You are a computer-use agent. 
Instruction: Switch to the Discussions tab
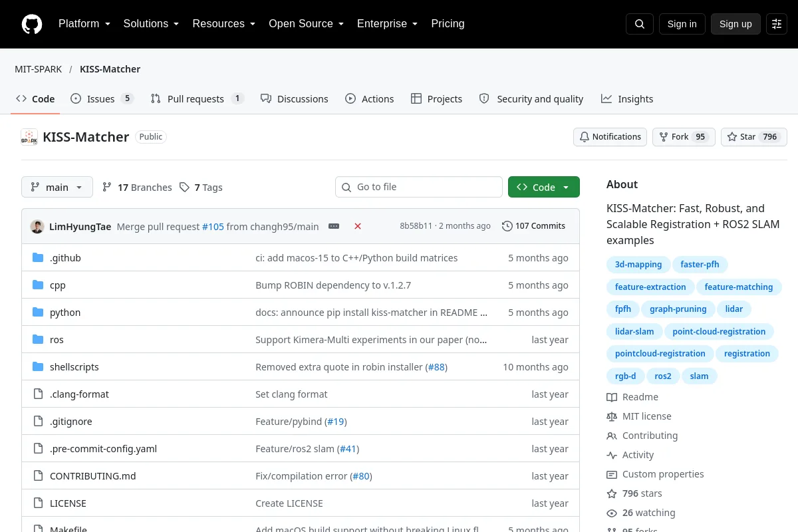tap(294, 98)
